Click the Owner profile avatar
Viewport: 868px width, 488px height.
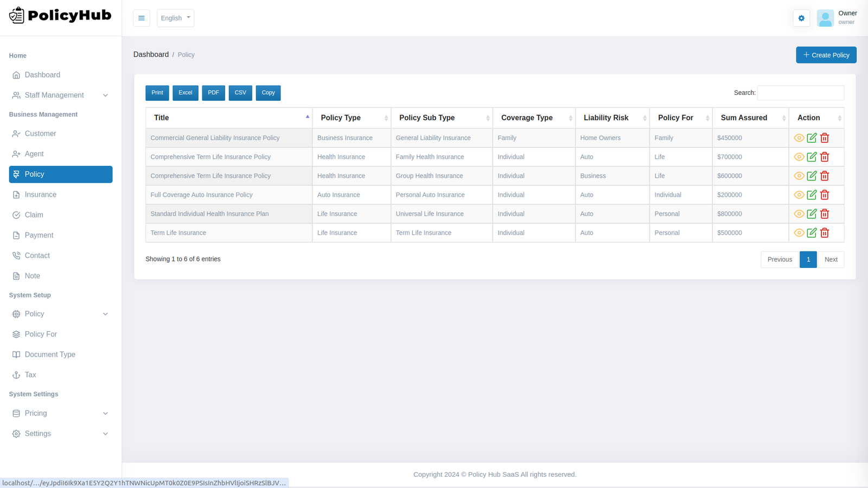825,18
